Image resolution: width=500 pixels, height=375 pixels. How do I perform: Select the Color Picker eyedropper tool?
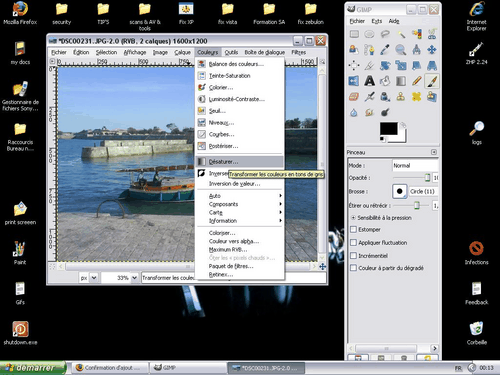click(x=385, y=50)
